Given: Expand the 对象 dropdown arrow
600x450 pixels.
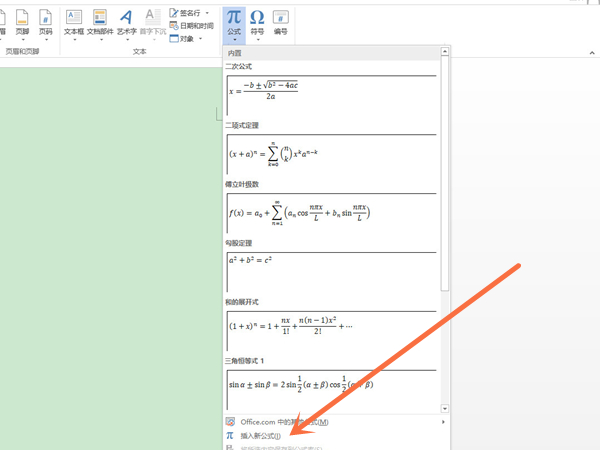Looking at the screenshot, I should pyautogui.click(x=200, y=39).
